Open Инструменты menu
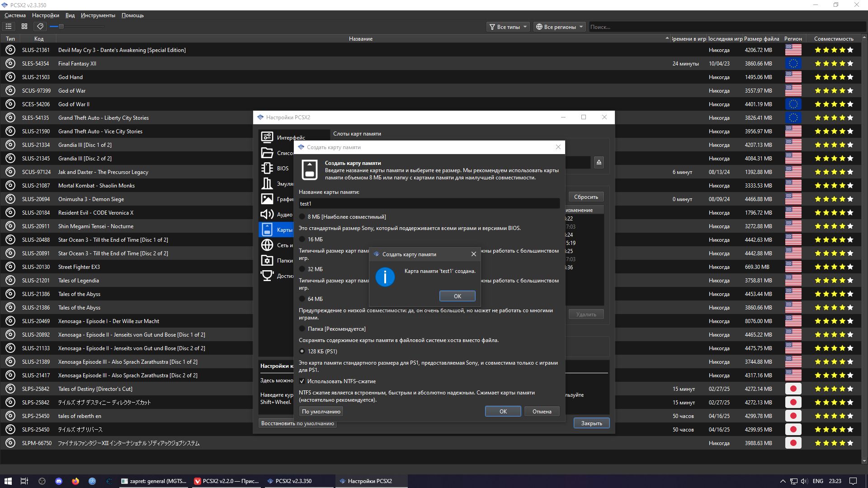The width and height of the screenshot is (868, 488). (98, 15)
